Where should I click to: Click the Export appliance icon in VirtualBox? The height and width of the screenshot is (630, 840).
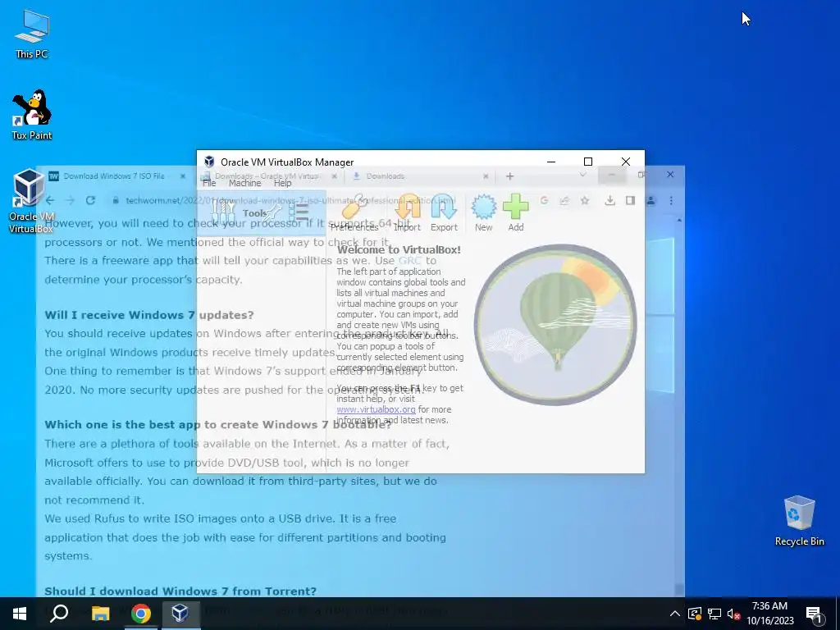point(444,213)
